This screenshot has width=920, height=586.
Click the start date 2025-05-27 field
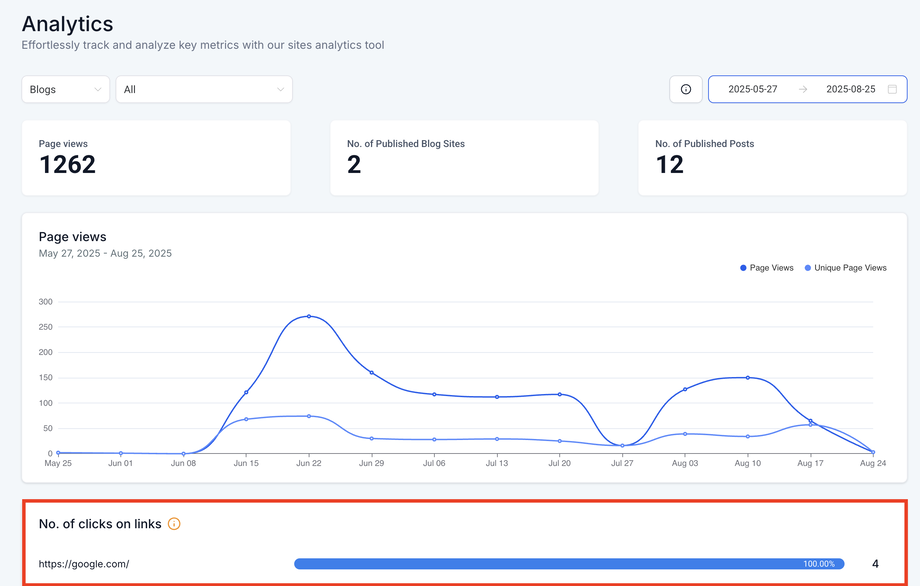point(753,89)
